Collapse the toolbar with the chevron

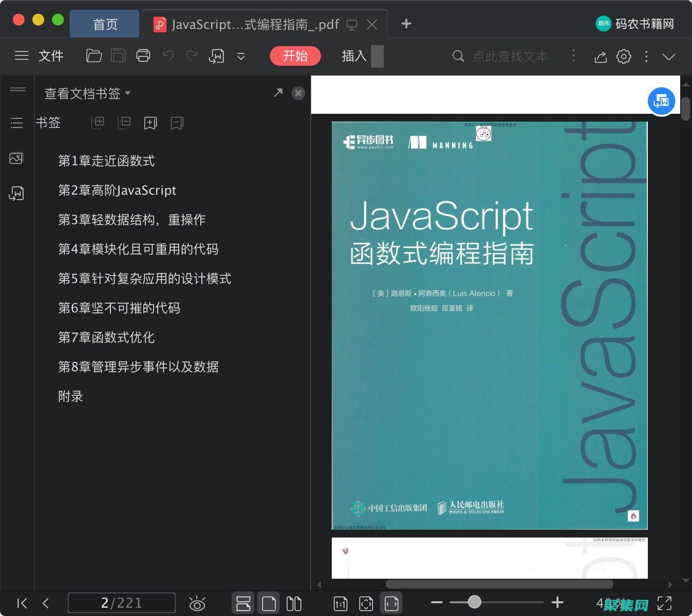669,56
